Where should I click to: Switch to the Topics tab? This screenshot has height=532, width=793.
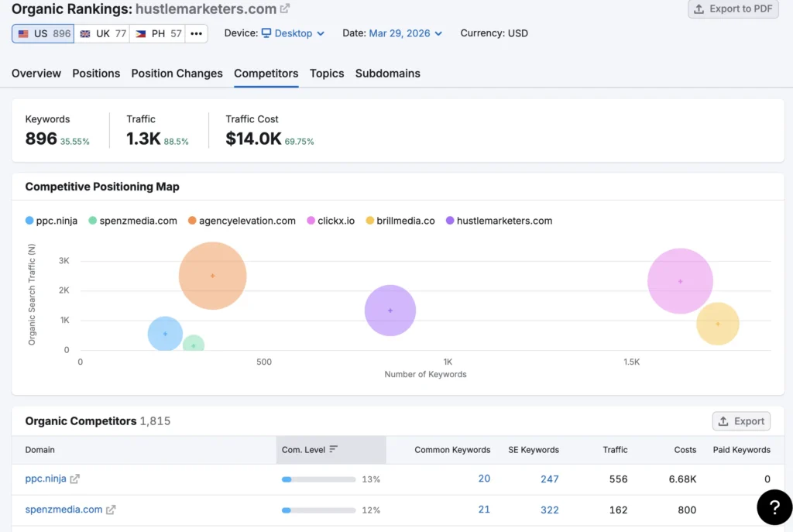[x=327, y=74]
